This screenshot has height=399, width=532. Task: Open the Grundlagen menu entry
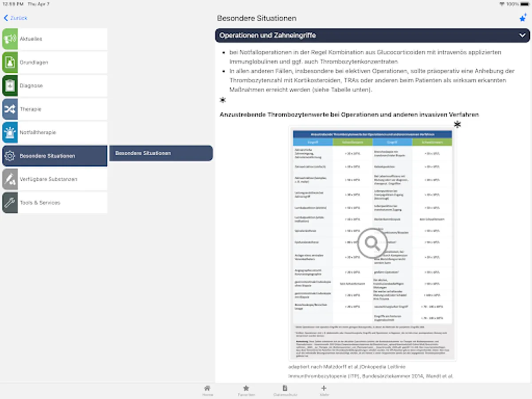pyautogui.click(x=55, y=63)
